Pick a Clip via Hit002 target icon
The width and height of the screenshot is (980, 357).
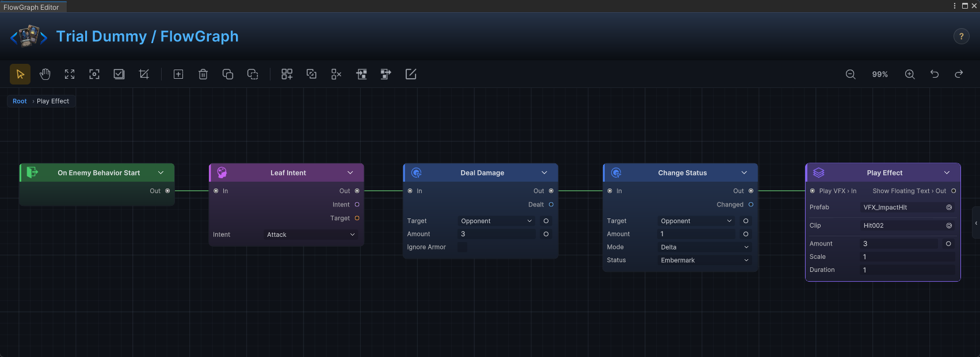(x=949, y=226)
